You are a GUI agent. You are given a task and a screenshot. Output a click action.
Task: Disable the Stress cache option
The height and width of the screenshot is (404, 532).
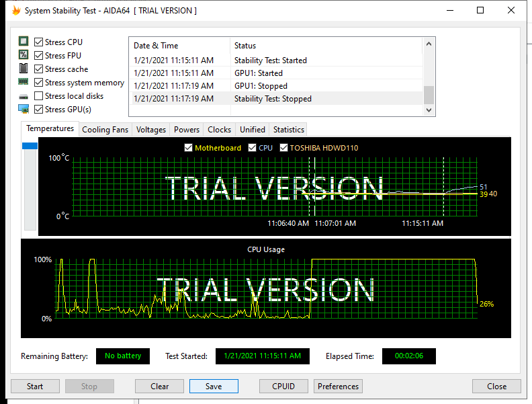pyautogui.click(x=39, y=69)
